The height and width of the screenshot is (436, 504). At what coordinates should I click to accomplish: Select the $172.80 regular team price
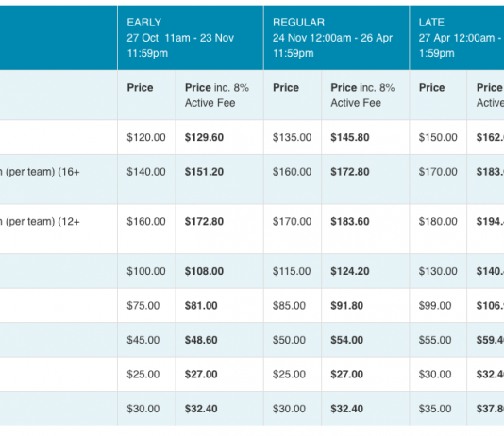click(350, 172)
